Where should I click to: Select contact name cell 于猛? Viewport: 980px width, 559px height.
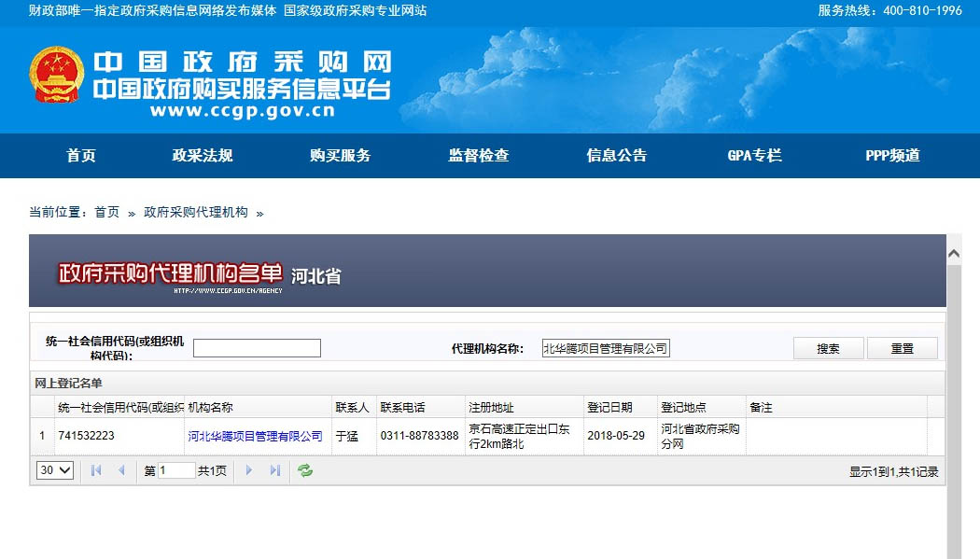coord(355,436)
